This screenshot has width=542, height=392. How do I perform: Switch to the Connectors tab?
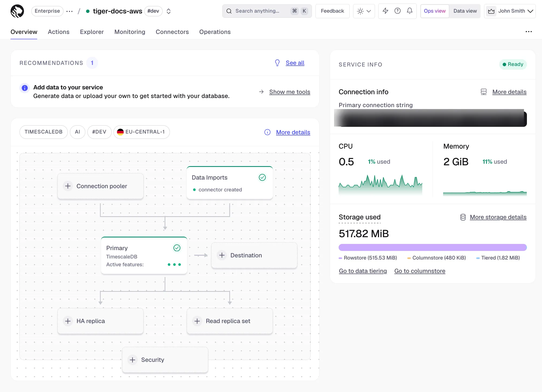172,32
